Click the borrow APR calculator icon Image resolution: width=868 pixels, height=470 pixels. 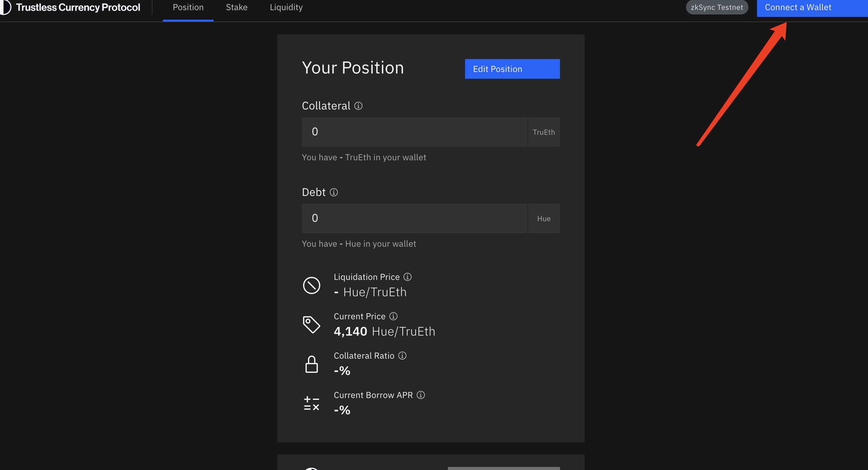click(311, 403)
